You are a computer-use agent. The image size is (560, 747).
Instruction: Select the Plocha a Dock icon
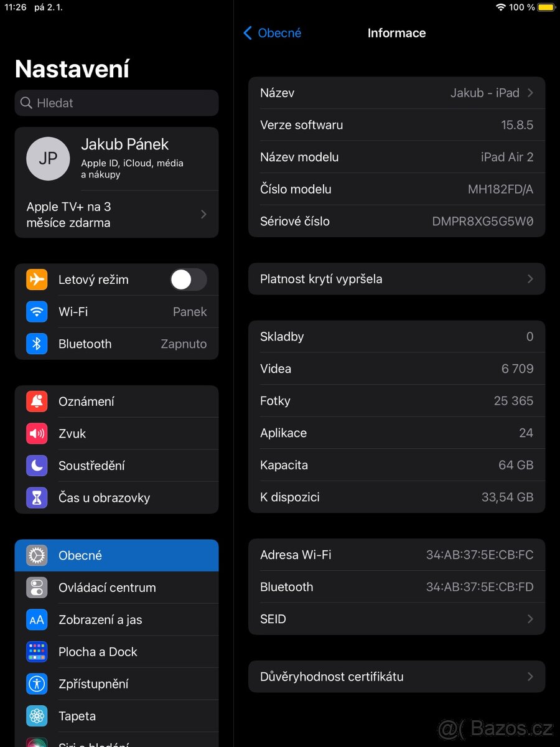click(x=37, y=652)
